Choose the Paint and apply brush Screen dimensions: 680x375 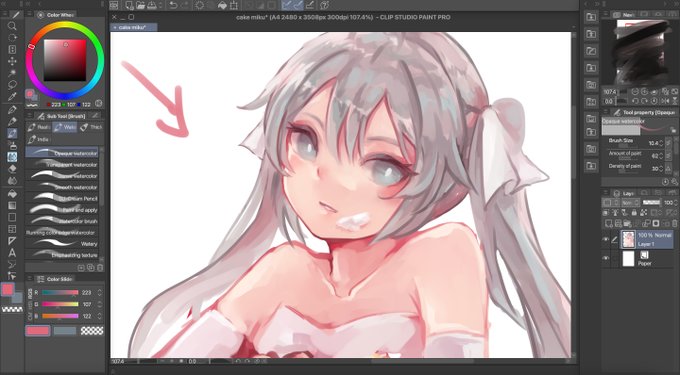pyautogui.click(x=62, y=210)
